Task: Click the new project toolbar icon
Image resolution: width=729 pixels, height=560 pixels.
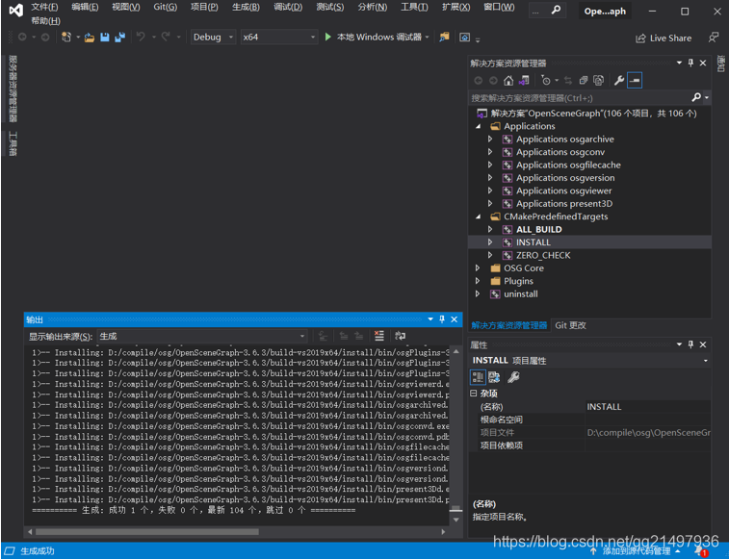Action: coord(66,38)
